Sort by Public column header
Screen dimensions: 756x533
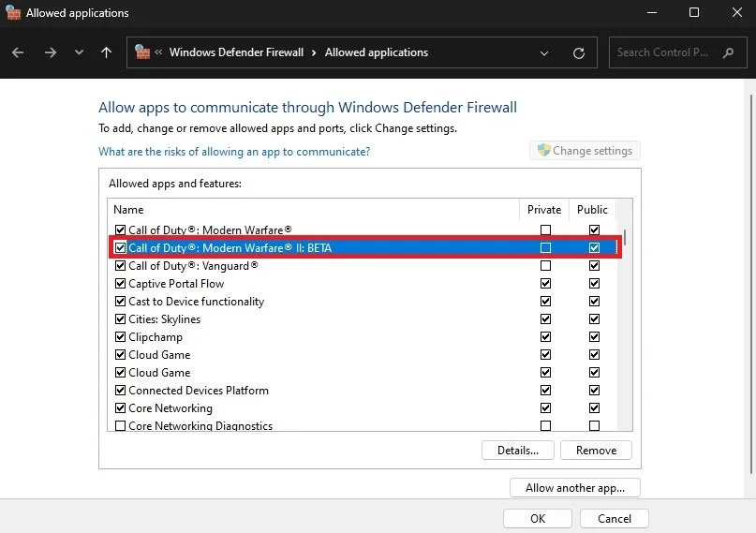click(593, 210)
